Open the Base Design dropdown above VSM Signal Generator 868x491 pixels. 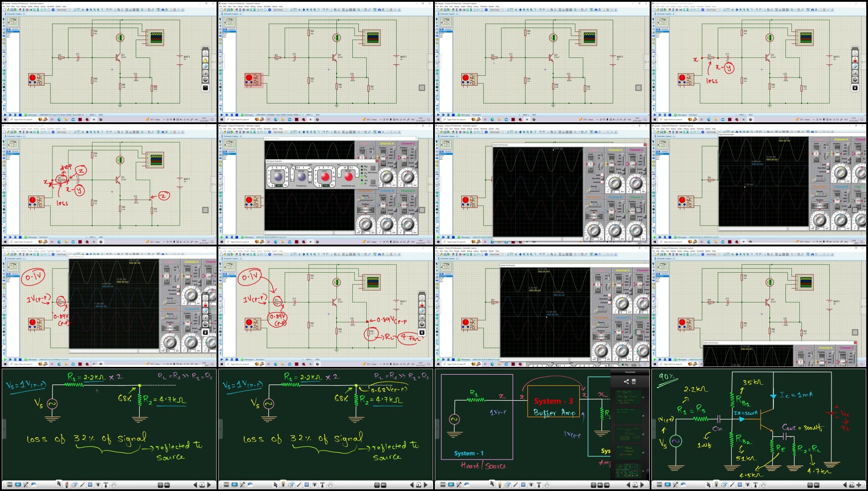click(x=280, y=132)
